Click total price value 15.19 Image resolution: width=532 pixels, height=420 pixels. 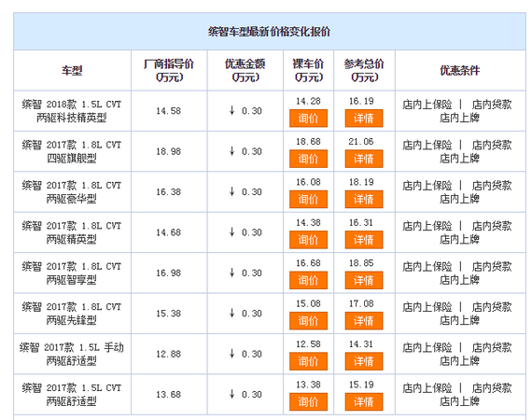click(361, 385)
